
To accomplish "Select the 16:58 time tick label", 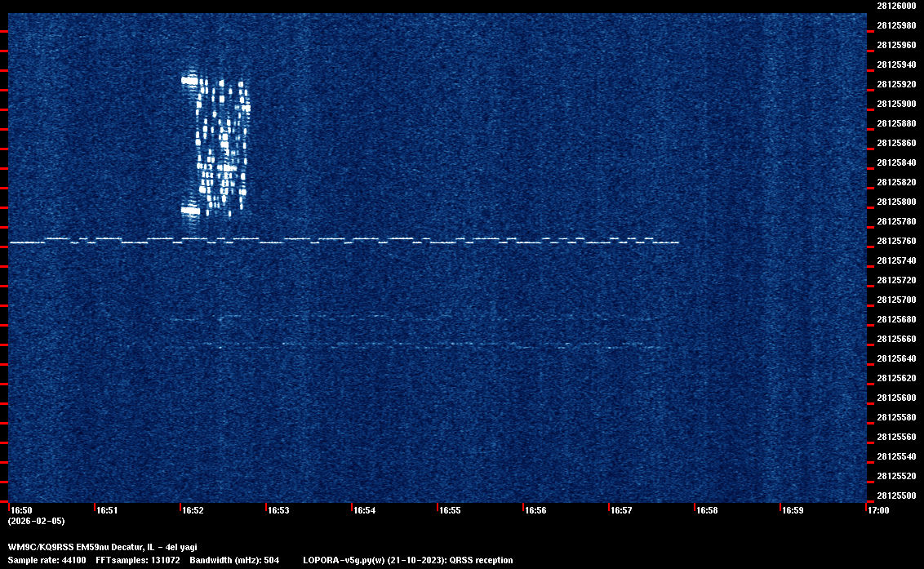I will [x=707, y=510].
